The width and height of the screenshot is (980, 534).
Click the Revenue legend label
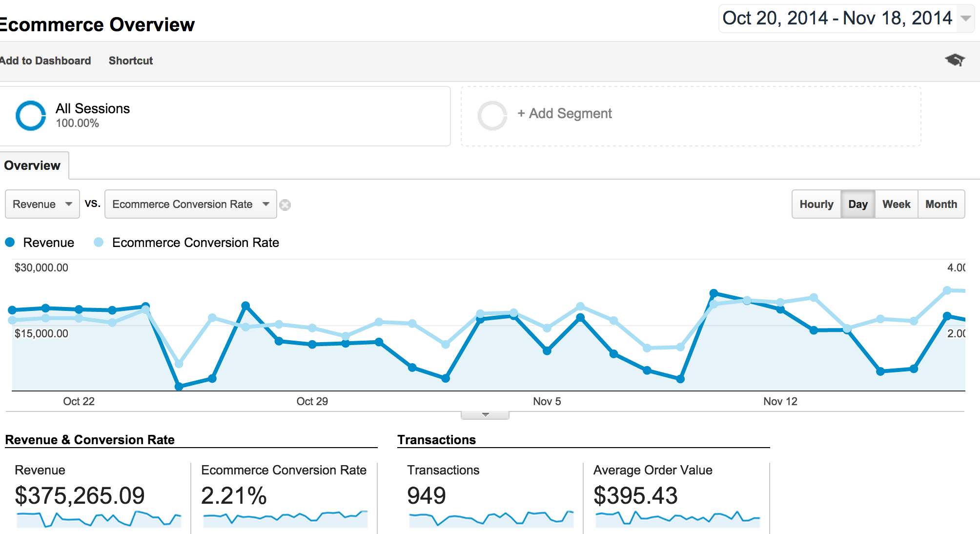tap(49, 243)
